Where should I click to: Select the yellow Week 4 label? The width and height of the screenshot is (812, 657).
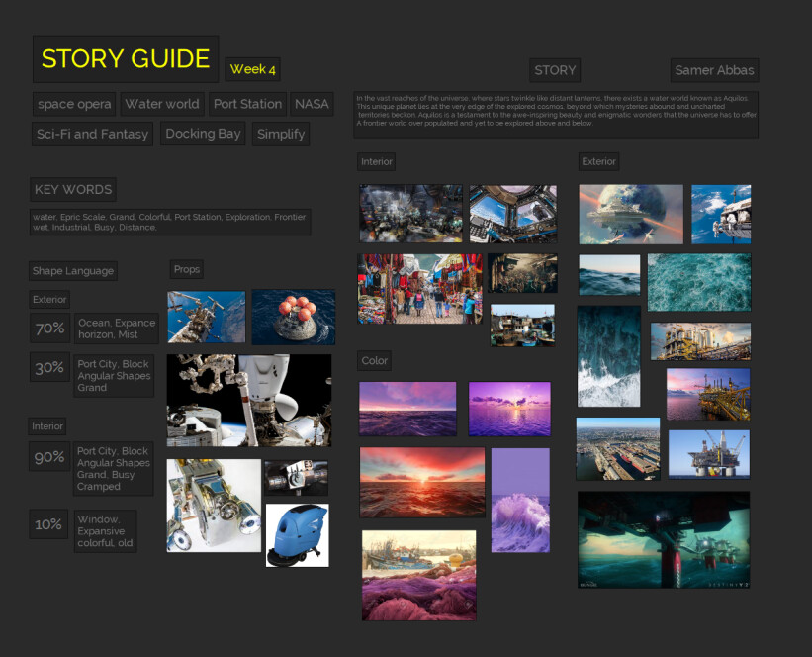tap(253, 69)
